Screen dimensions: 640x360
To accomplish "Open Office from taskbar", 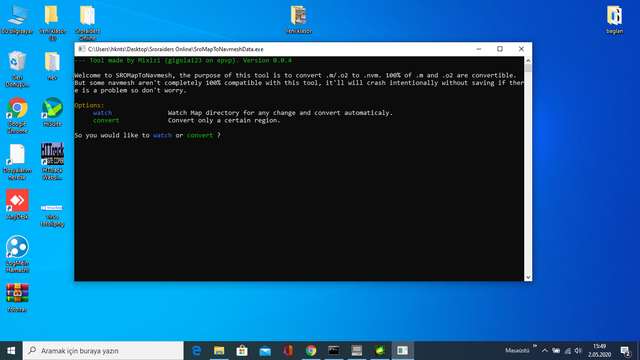I will [x=288, y=351].
